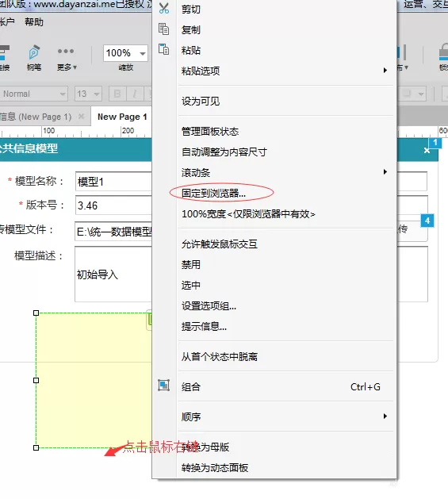Viewport: 448px width, 499px height.
Task: Select 自动调整为内容尺寸 option
Action: click(x=274, y=152)
